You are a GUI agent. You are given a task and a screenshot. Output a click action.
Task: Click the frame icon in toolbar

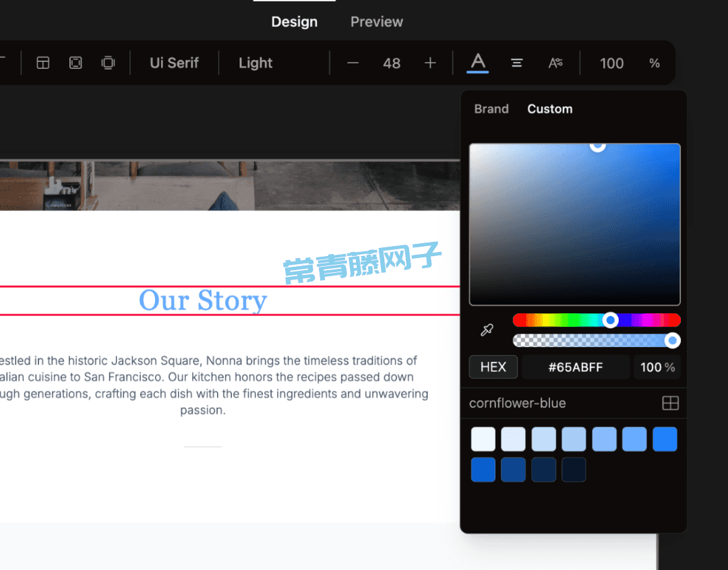coord(75,63)
